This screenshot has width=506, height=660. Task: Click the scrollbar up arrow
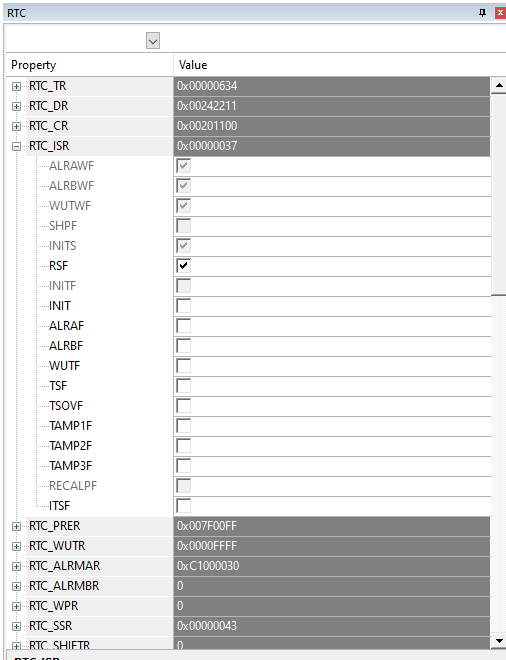click(x=499, y=86)
